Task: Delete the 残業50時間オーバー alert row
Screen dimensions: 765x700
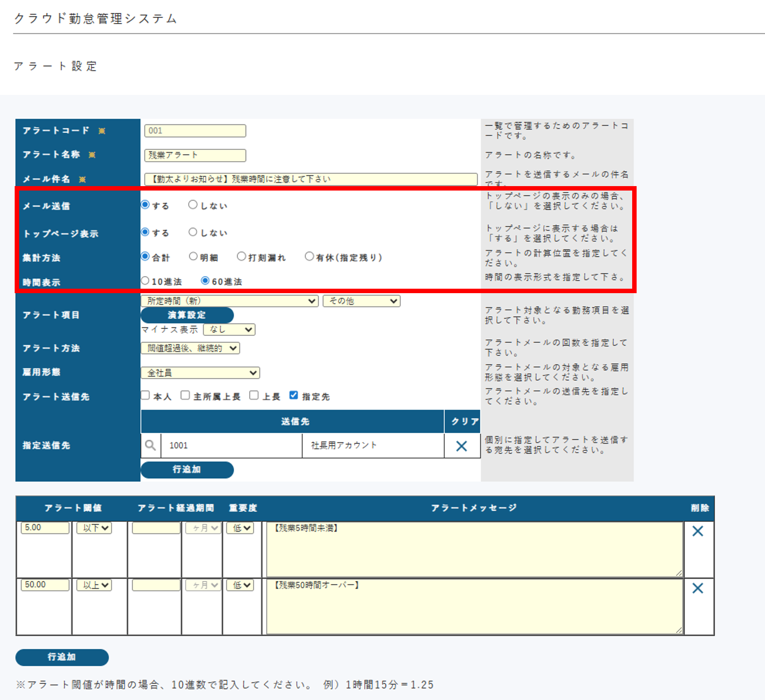Action: tap(697, 588)
